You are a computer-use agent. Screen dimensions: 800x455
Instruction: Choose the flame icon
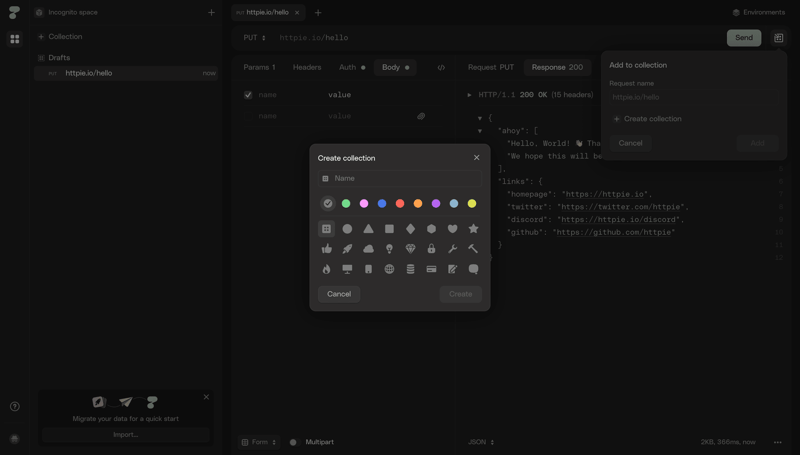[327, 269]
